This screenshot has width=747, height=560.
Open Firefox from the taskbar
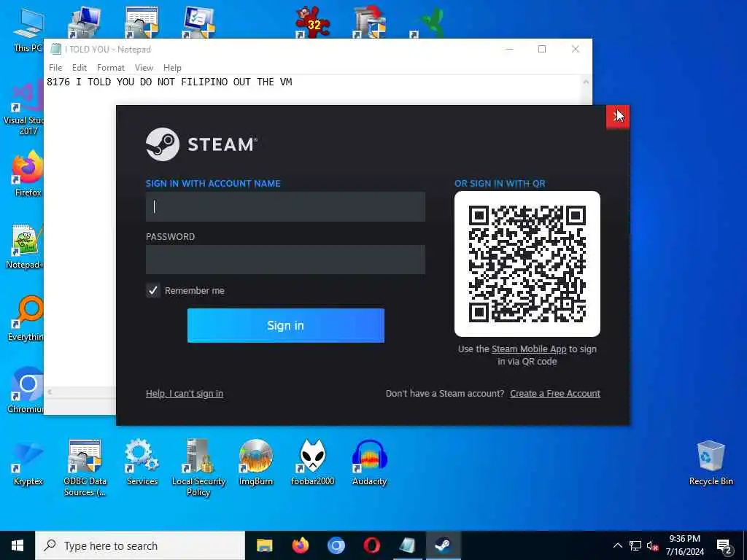[x=300, y=545]
